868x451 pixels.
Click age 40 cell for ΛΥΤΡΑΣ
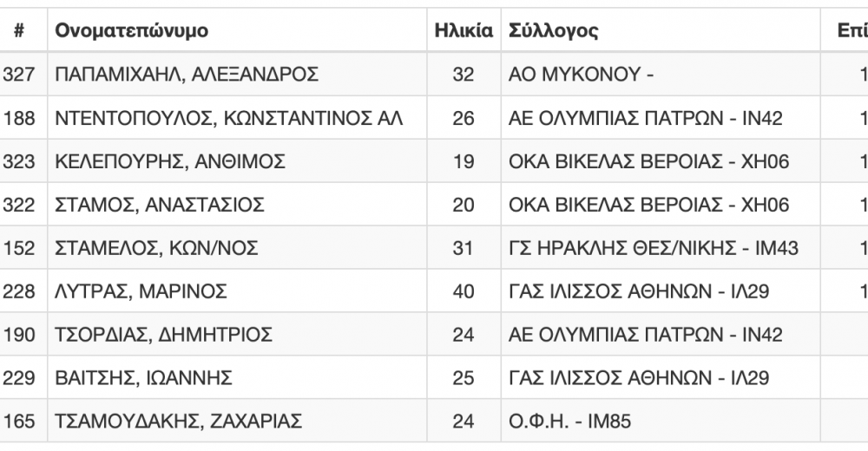(464, 291)
